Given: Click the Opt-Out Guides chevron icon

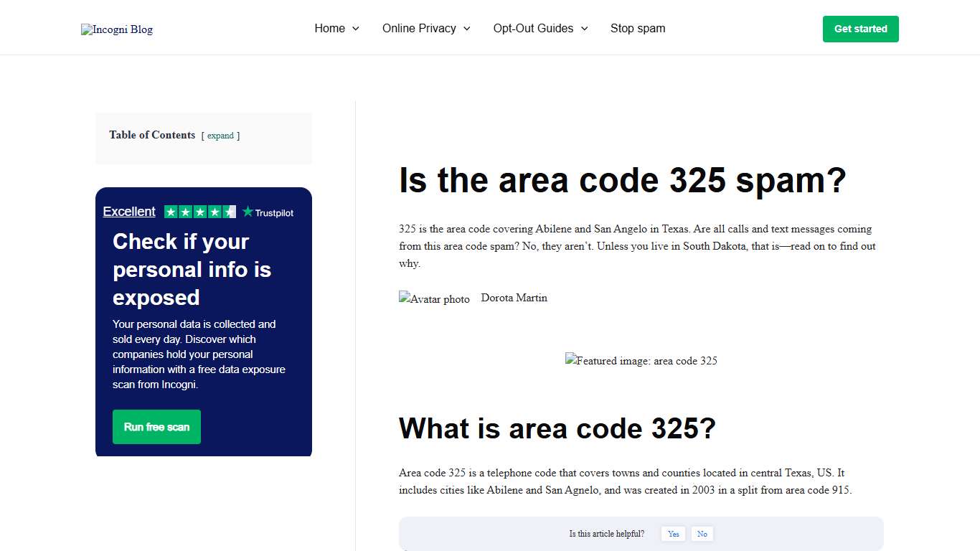Looking at the screenshot, I should pyautogui.click(x=585, y=29).
